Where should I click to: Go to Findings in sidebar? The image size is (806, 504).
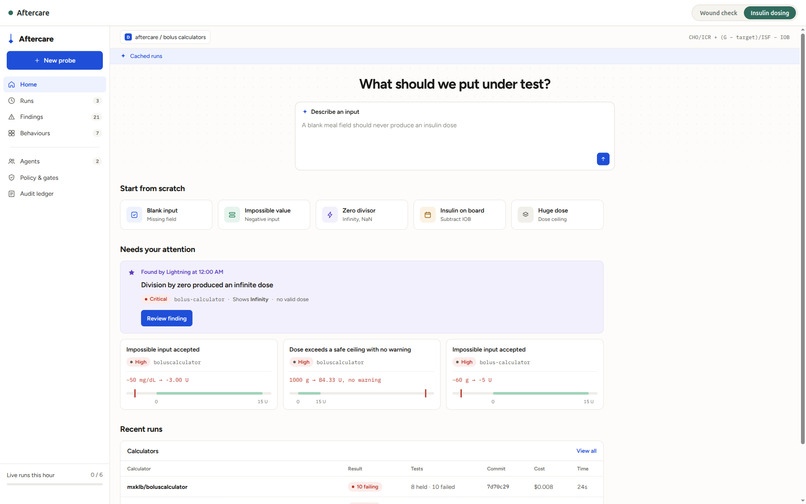(x=54, y=117)
